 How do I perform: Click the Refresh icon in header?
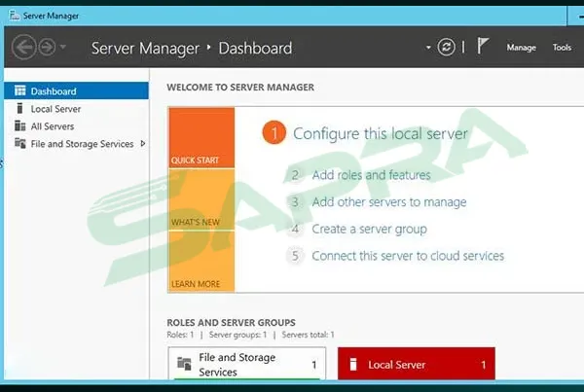pyautogui.click(x=447, y=48)
